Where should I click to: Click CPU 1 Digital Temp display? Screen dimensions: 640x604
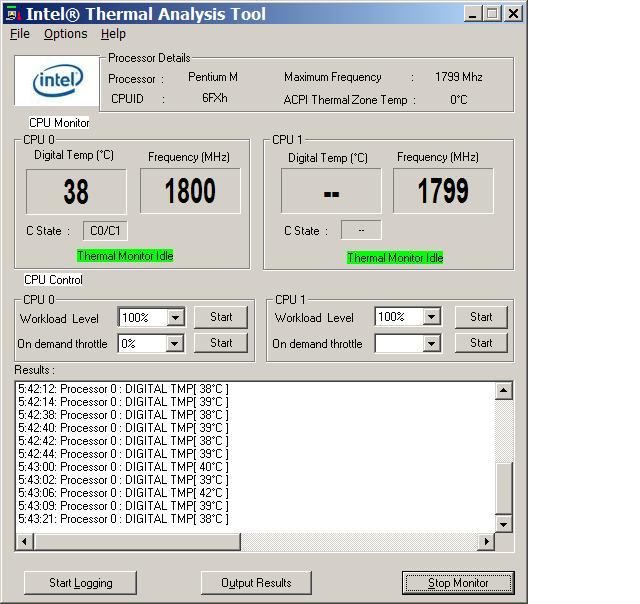[x=331, y=191]
